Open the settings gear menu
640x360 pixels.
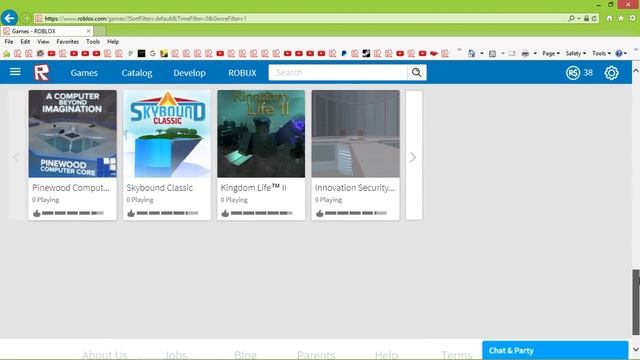[x=611, y=73]
